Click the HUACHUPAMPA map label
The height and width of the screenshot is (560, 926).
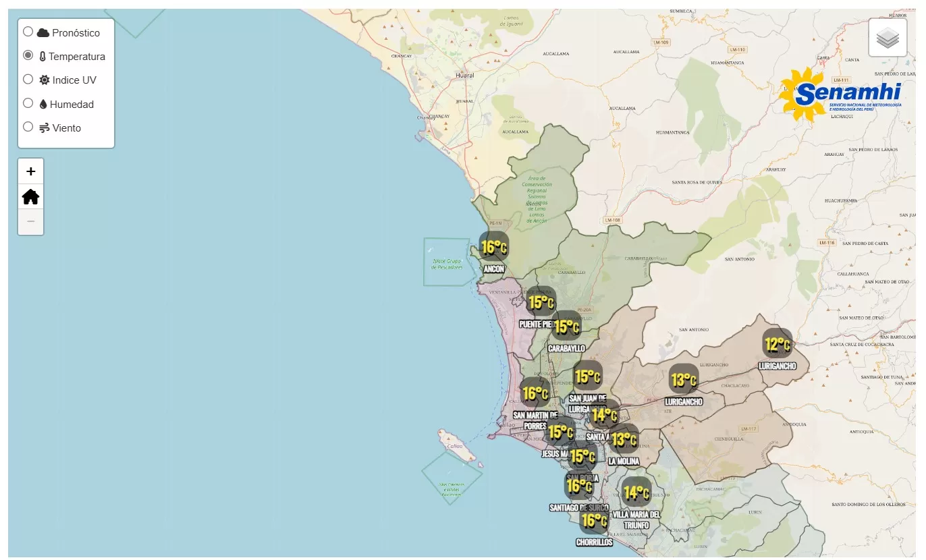coord(841,200)
